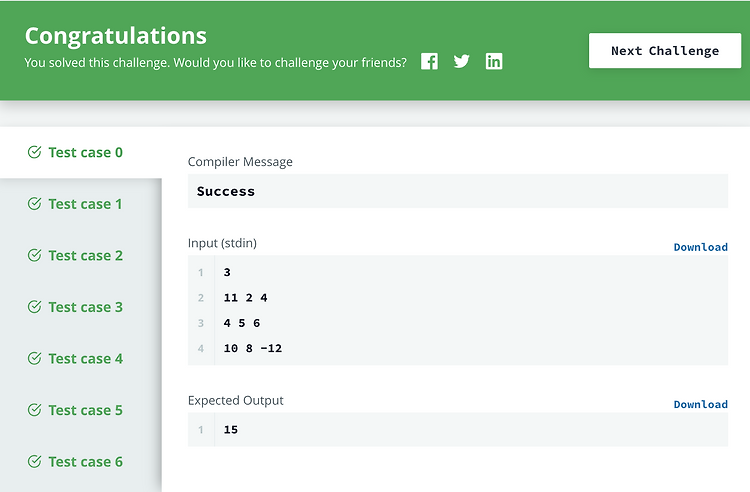This screenshot has height=492, width=750.
Task: Open the Test case 4 tab
Action: 81,359
